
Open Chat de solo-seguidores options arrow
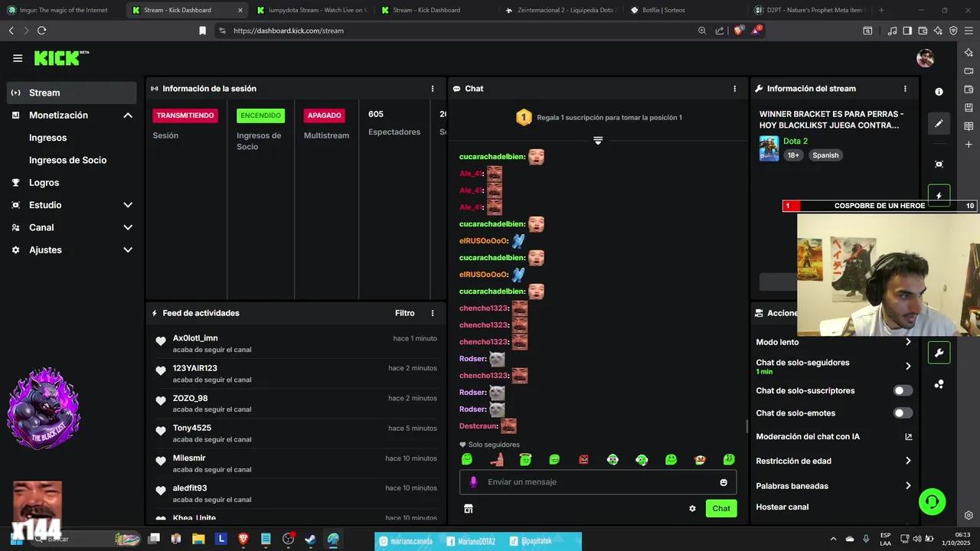click(908, 367)
